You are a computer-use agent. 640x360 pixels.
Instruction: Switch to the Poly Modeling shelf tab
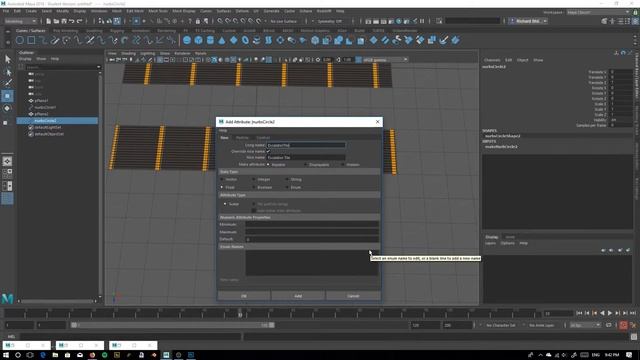[65, 31]
